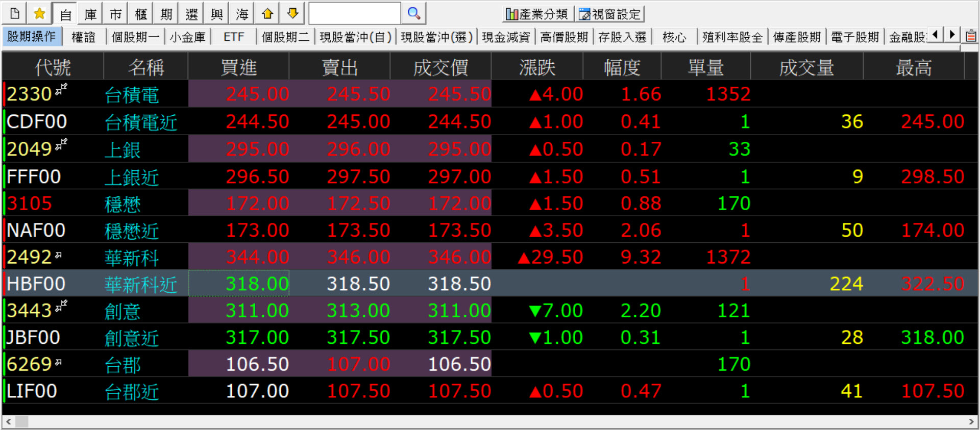980x430 pixels.
Task: Open the 現金減資 tab
Action: 506,37
